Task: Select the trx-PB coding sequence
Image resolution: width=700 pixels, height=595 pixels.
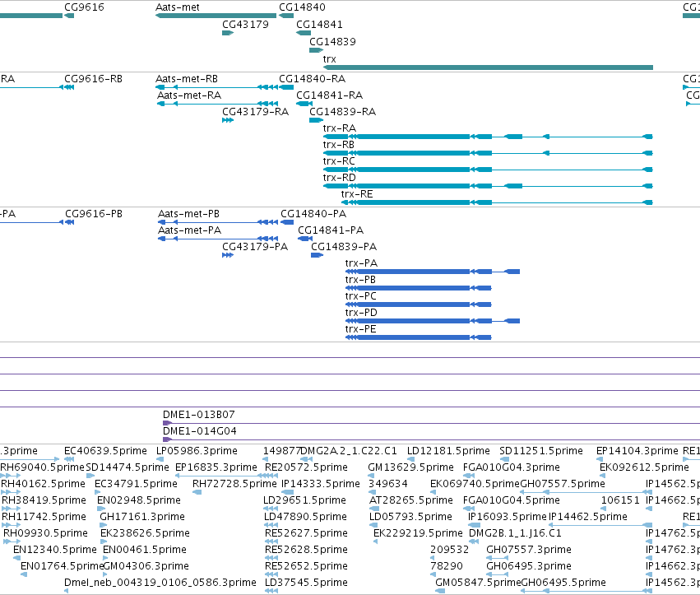Action: pos(419,288)
